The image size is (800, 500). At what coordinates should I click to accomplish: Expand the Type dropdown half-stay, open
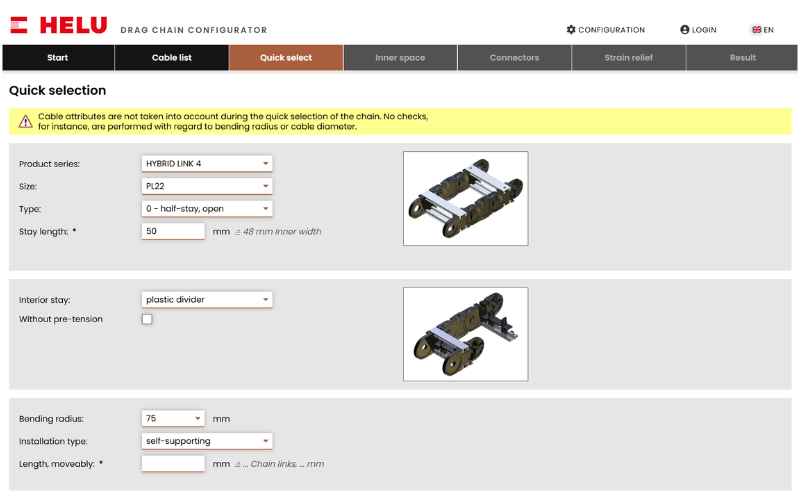click(207, 209)
